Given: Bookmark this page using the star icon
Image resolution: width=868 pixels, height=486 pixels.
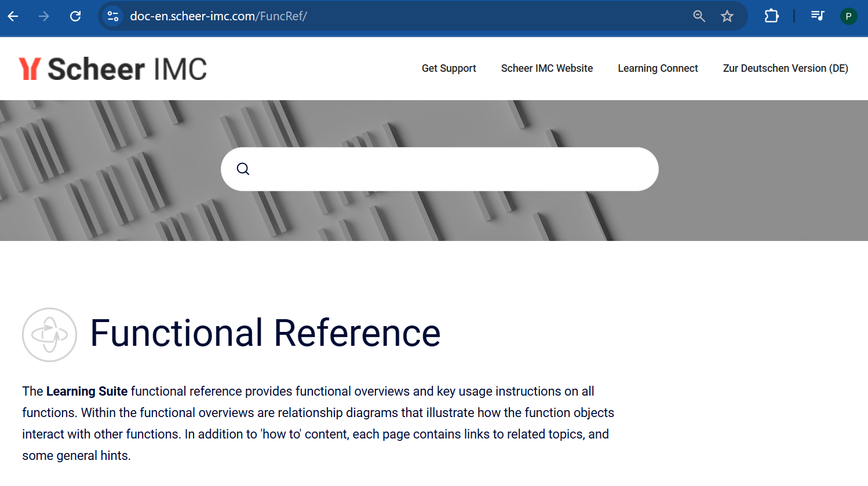Looking at the screenshot, I should pyautogui.click(x=727, y=16).
